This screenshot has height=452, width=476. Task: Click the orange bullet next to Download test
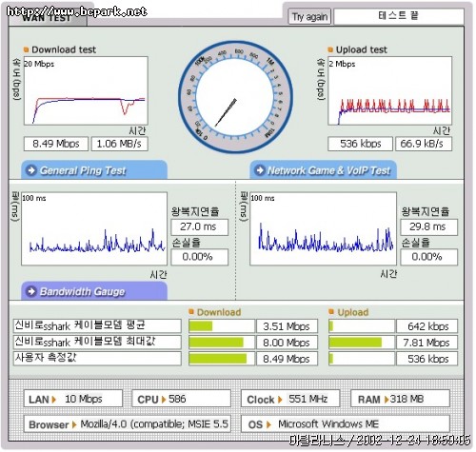[x=26, y=49]
